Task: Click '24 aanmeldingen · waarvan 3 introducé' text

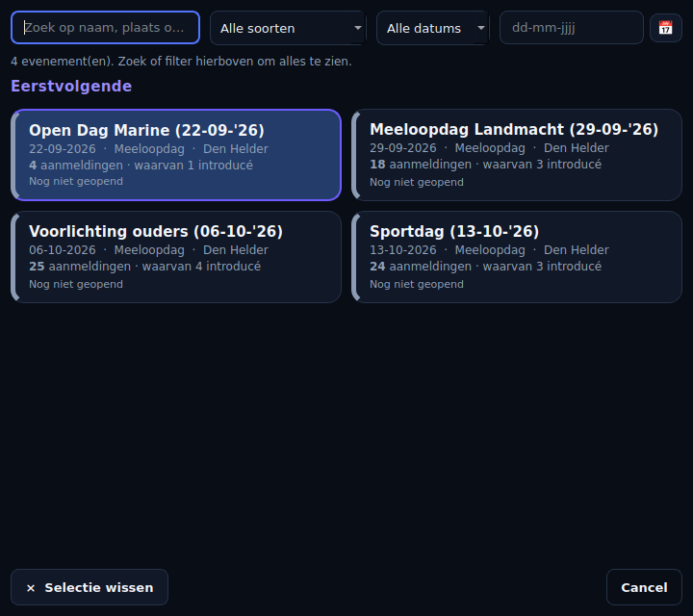Action: (485, 267)
